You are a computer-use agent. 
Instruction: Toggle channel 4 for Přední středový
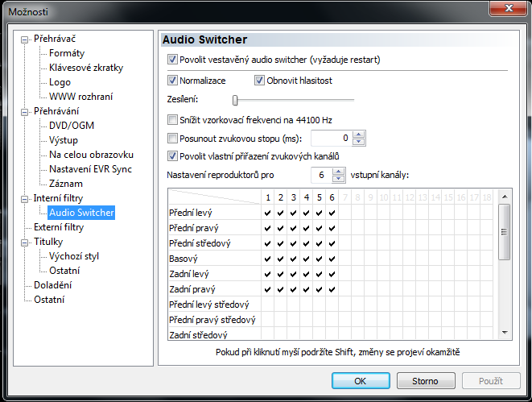307,243
